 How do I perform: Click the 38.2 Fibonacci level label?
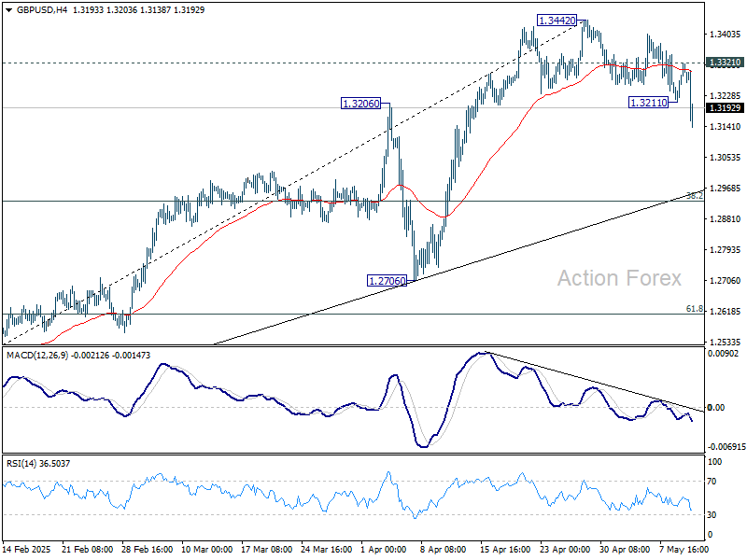point(694,195)
